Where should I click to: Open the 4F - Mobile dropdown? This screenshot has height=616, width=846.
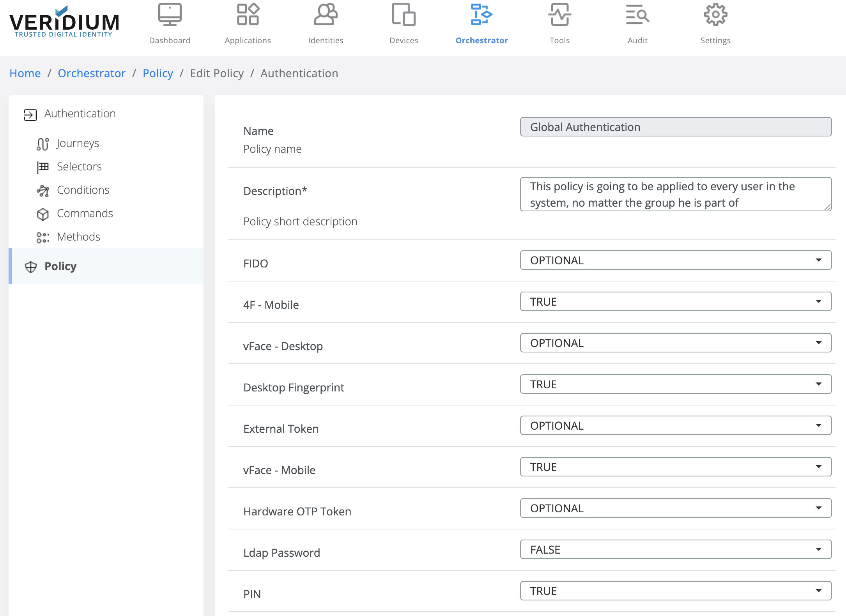tap(675, 302)
